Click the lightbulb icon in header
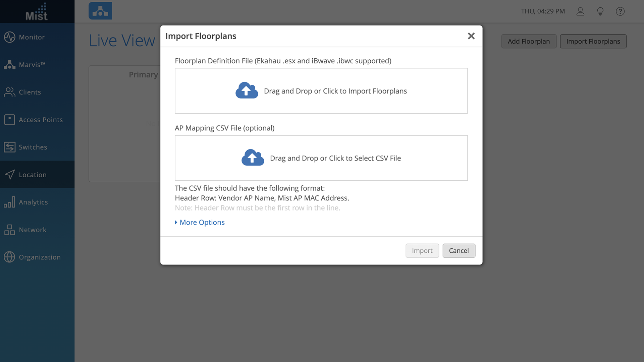The image size is (644, 362). [600, 11]
